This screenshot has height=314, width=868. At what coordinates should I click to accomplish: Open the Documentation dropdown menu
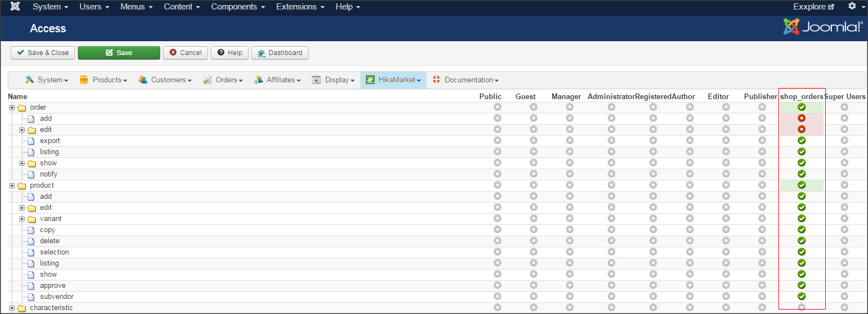click(x=465, y=80)
